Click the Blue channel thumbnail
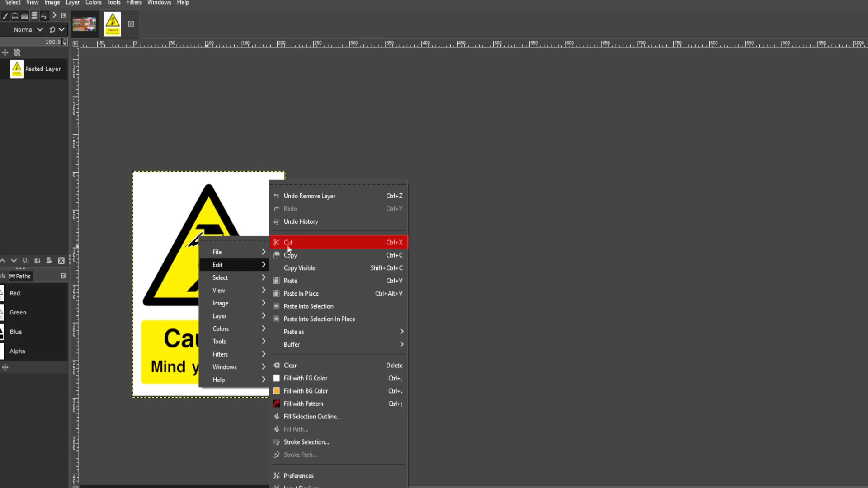The height and width of the screenshot is (488, 868). click(x=2, y=332)
